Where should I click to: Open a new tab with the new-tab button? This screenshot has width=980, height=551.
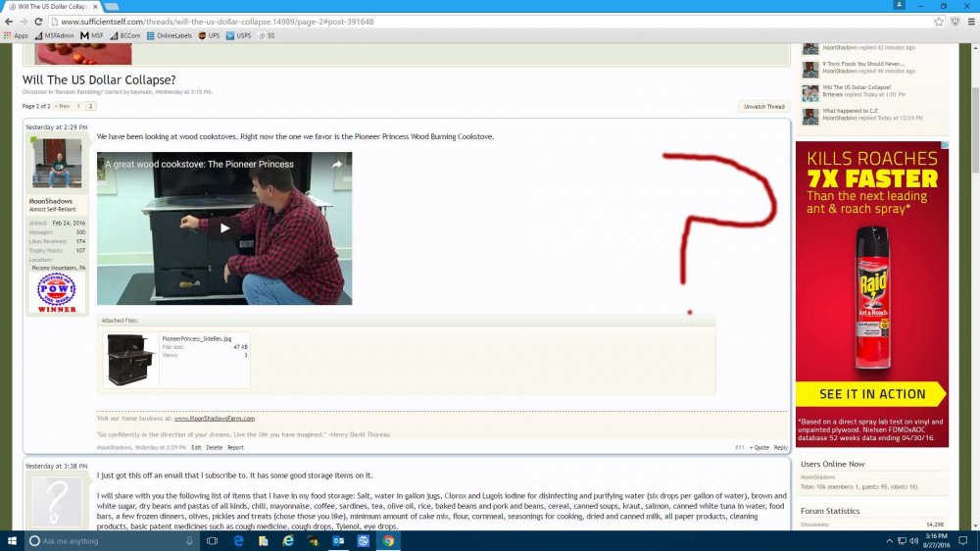112,6
